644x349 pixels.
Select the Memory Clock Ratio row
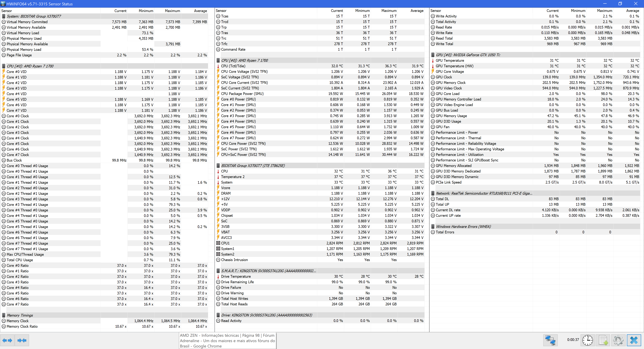click(x=104, y=327)
